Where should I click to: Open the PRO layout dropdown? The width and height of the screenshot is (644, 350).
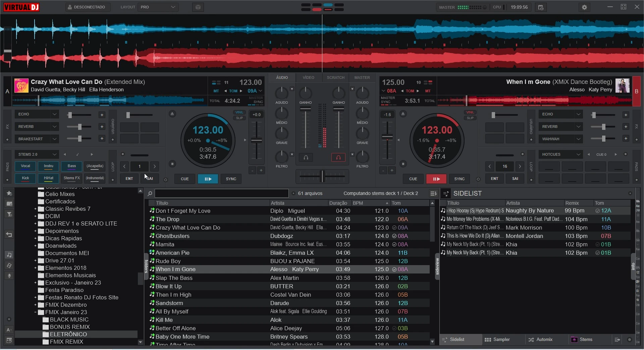tap(158, 7)
